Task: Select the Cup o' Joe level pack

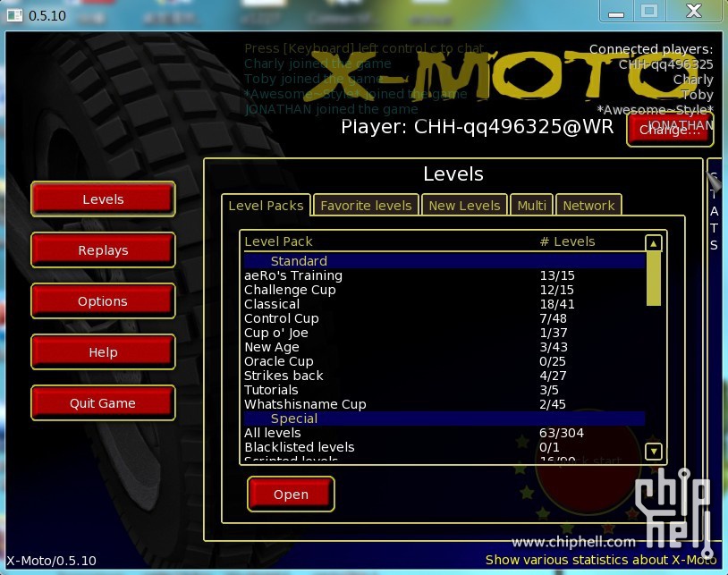Action: pos(444,333)
